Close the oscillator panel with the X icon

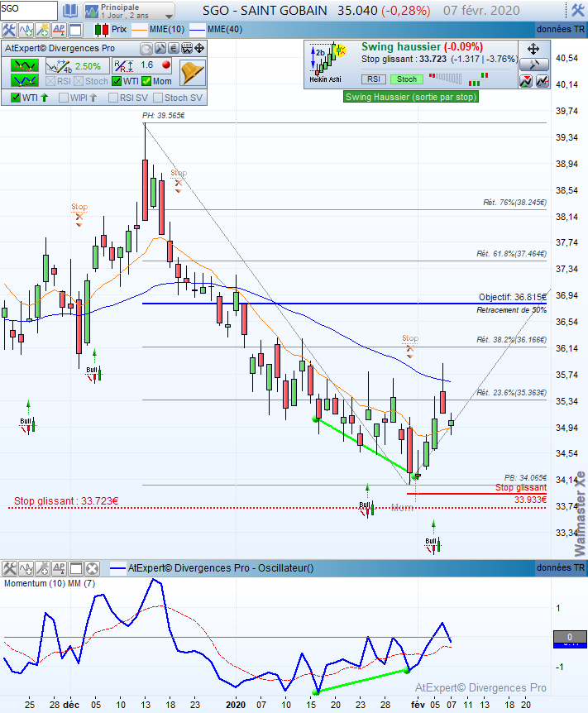coord(93,568)
